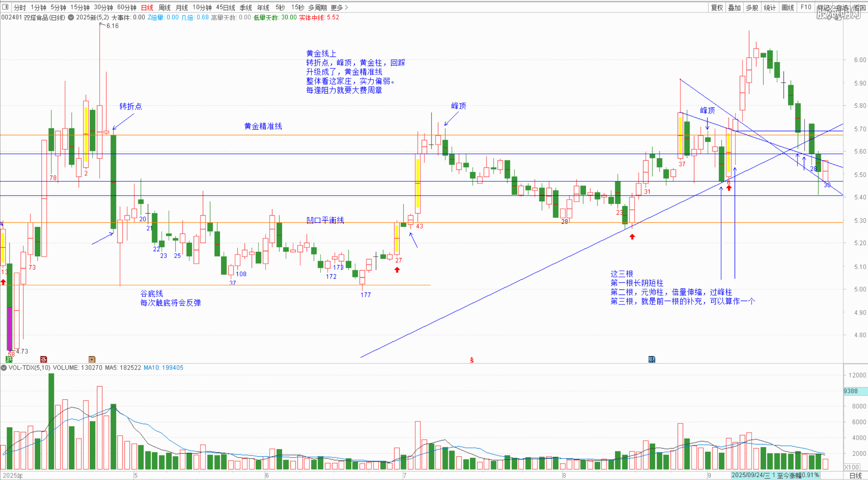
Task: Toggle the left sidebar panel icon
Action: tap(5, 7)
